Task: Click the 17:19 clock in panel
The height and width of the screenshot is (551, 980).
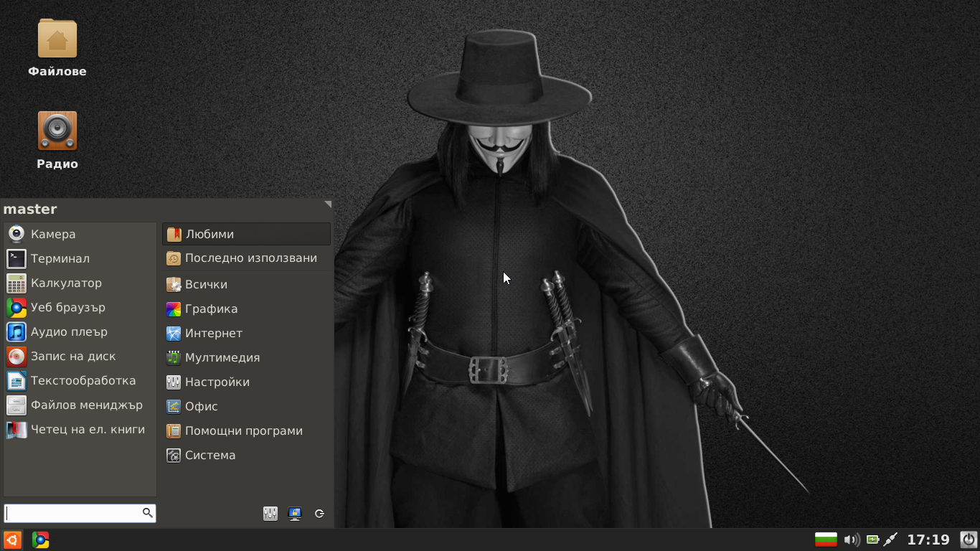Action: click(928, 540)
